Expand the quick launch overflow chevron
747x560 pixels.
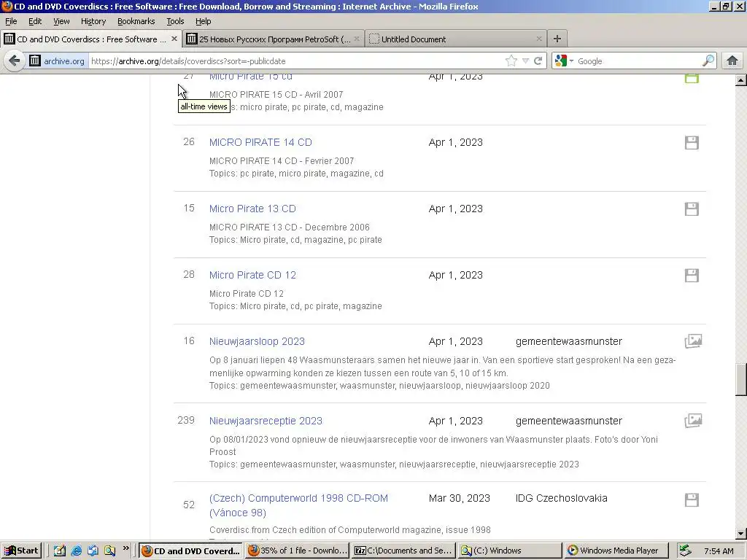125,549
